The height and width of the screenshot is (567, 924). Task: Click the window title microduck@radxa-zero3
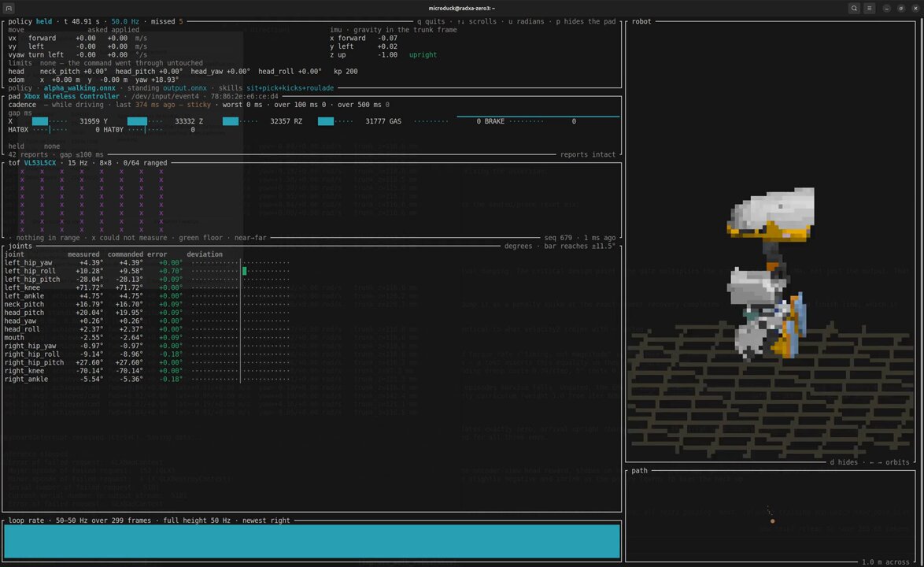pos(461,8)
